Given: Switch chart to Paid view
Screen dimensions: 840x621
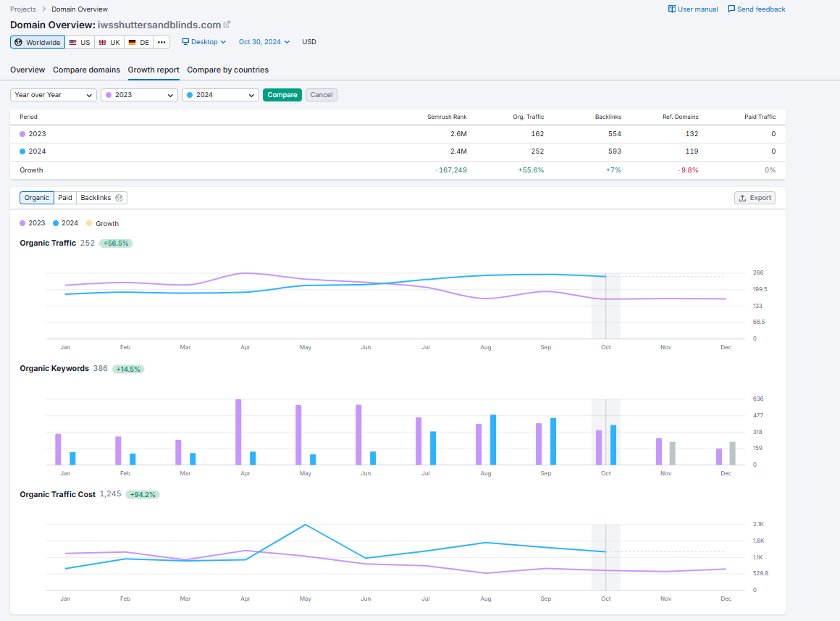Looking at the screenshot, I should click(x=65, y=198).
